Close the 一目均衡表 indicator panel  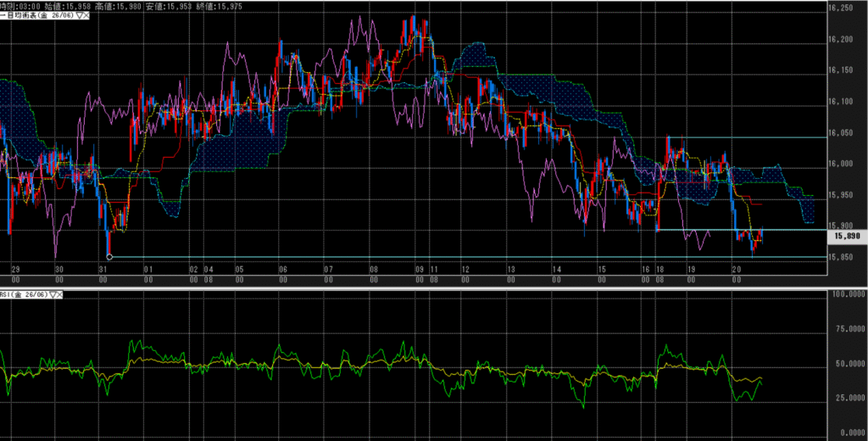tap(87, 15)
